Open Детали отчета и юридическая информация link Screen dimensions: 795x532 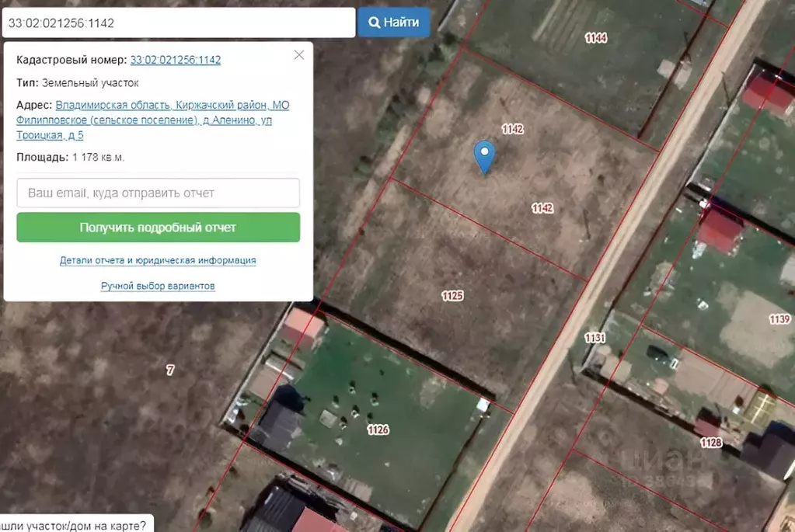[x=158, y=261]
